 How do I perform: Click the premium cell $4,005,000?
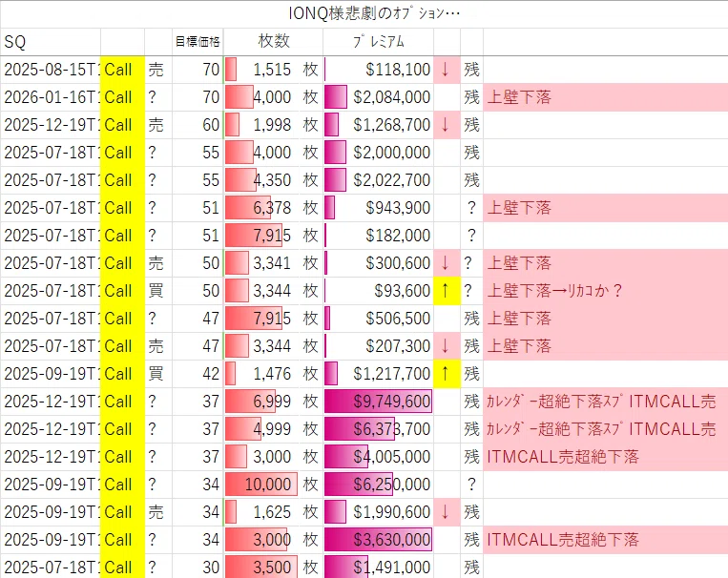coord(379,457)
